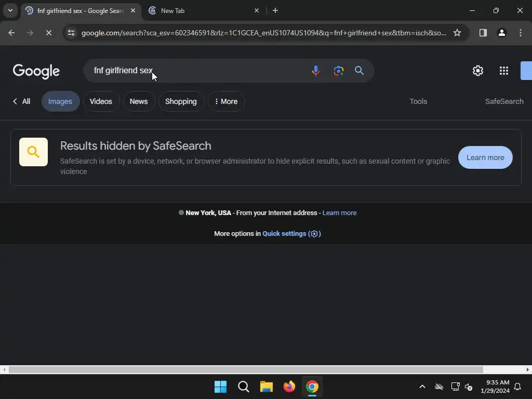
Task: Bookmark this page with the star icon
Action: [x=457, y=33]
